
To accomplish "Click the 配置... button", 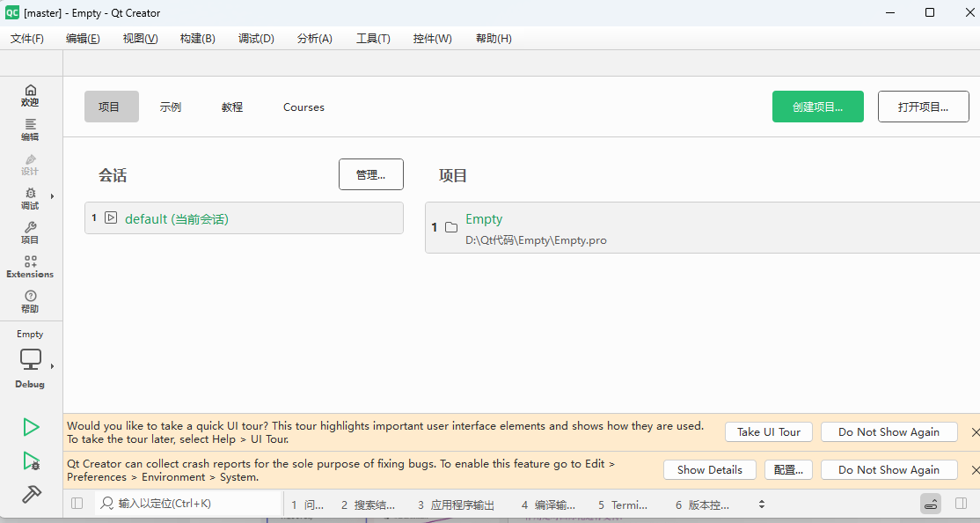I will click(788, 470).
